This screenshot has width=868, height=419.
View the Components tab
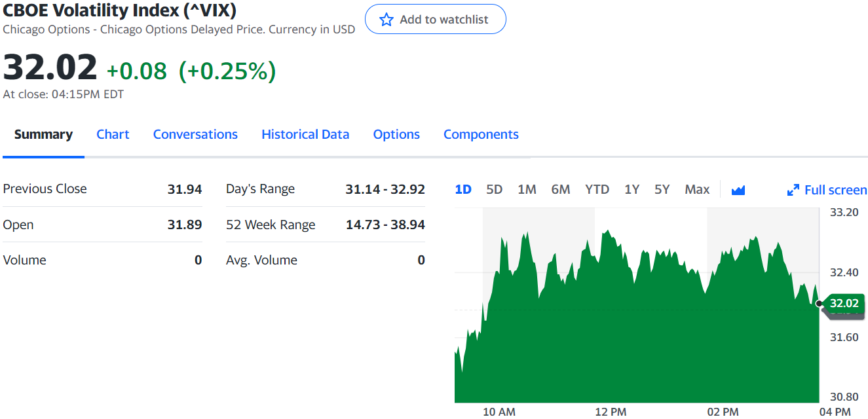coord(481,134)
